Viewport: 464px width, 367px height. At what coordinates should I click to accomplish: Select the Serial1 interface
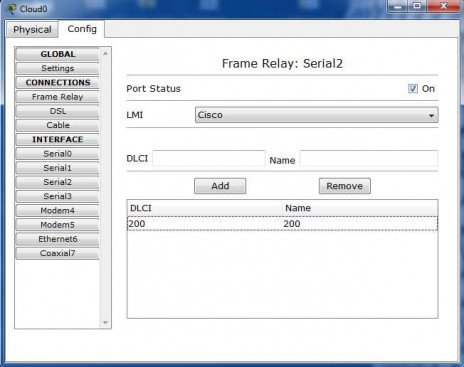click(x=57, y=168)
